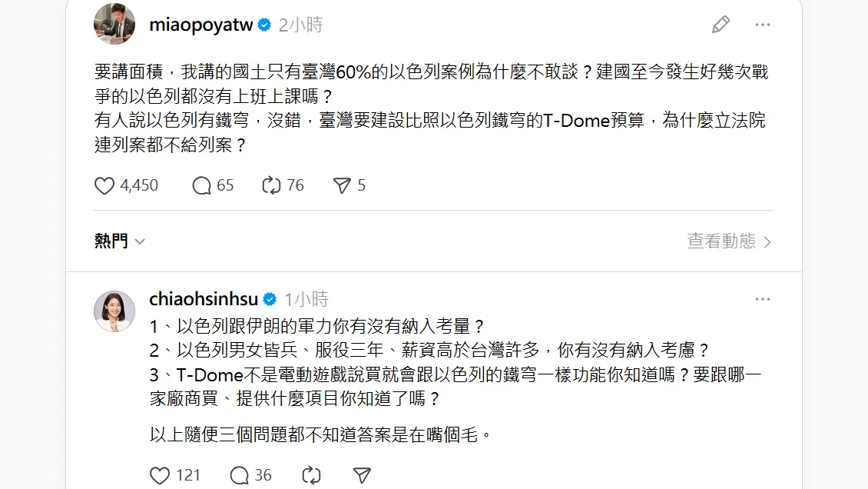Screen dimensions: 868x489
Task: Share the miaopoyatw post
Action: 342,185
